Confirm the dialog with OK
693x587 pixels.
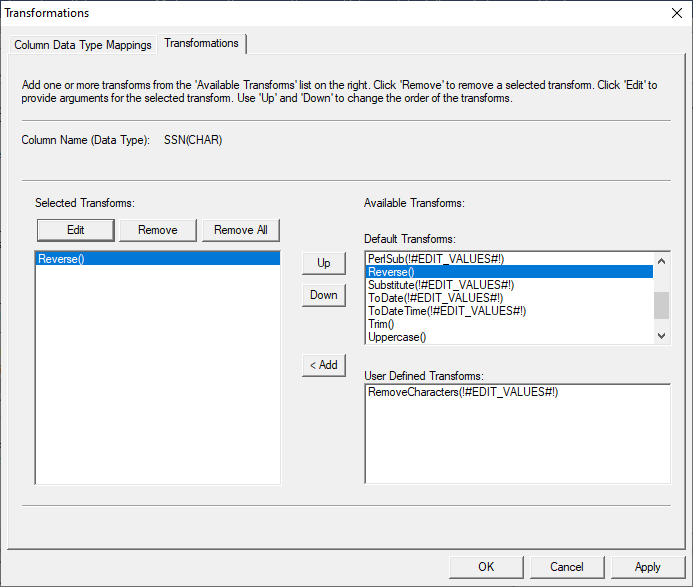pyautogui.click(x=486, y=567)
